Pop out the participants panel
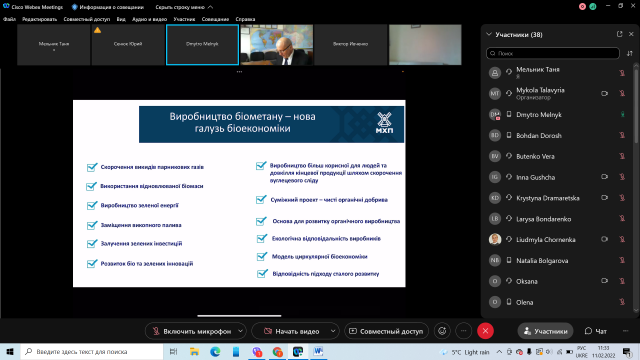This screenshot has width=640, height=360. tap(619, 34)
